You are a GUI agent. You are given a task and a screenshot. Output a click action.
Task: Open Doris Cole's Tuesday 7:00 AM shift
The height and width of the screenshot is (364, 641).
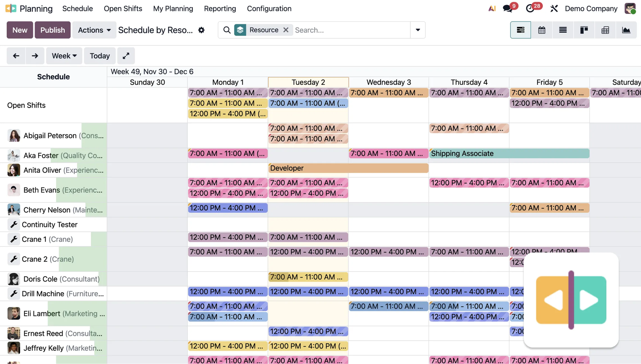coord(308,277)
